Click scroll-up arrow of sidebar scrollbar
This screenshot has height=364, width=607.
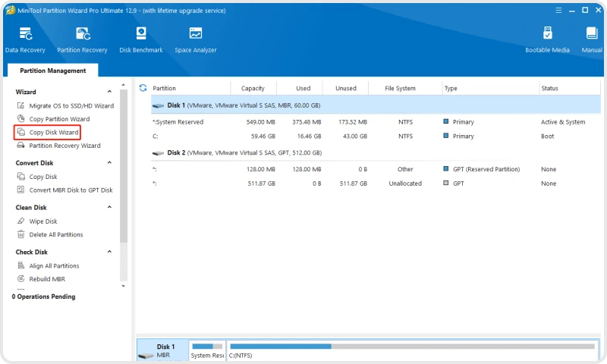click(124, 85)
